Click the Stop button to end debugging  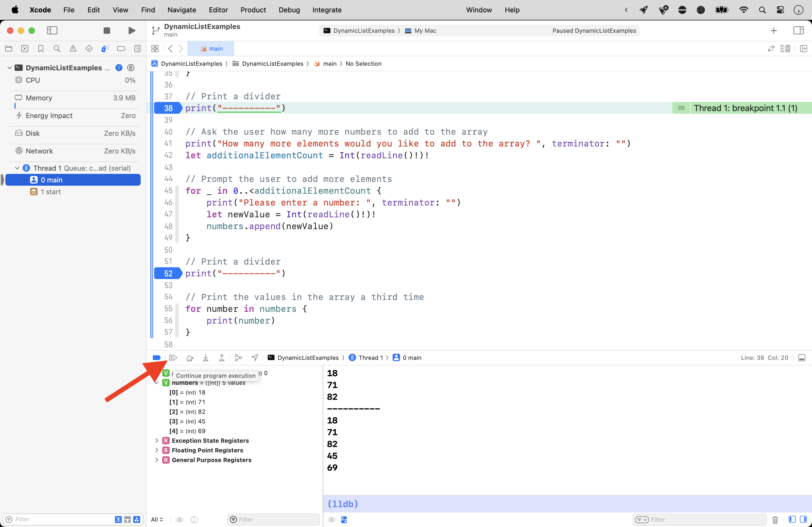[x=107, y=30]
